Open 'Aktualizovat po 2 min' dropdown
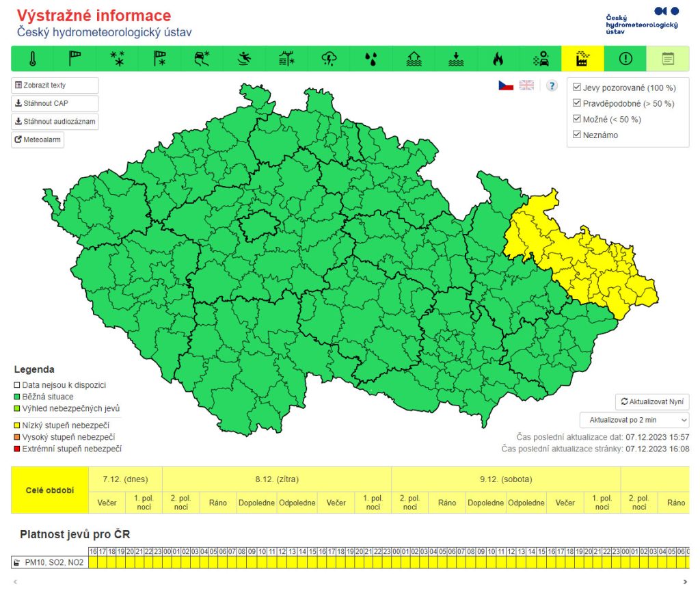 [x=634, y=420]
